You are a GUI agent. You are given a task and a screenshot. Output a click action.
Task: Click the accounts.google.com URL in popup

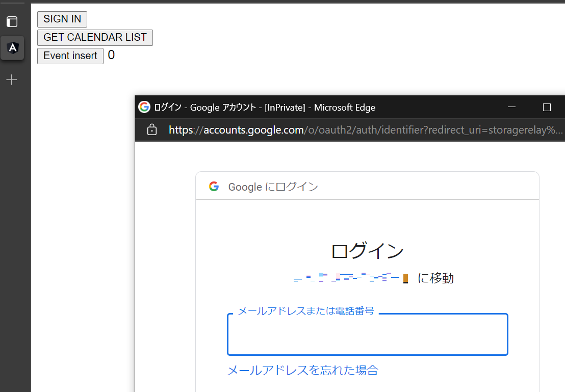[x=366, y=129]
